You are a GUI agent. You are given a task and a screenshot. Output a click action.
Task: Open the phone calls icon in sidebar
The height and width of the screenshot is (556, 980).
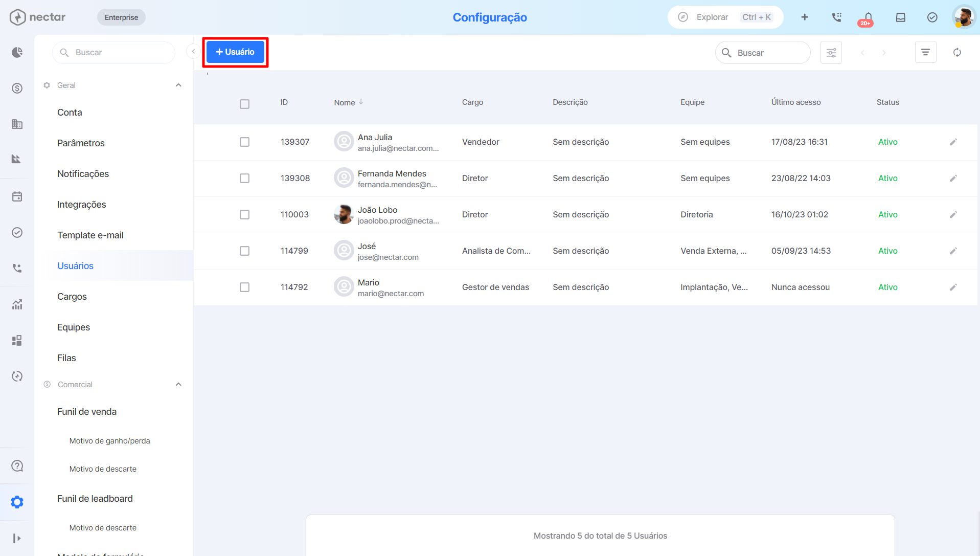pyautogui.click(x=17, y=268)
